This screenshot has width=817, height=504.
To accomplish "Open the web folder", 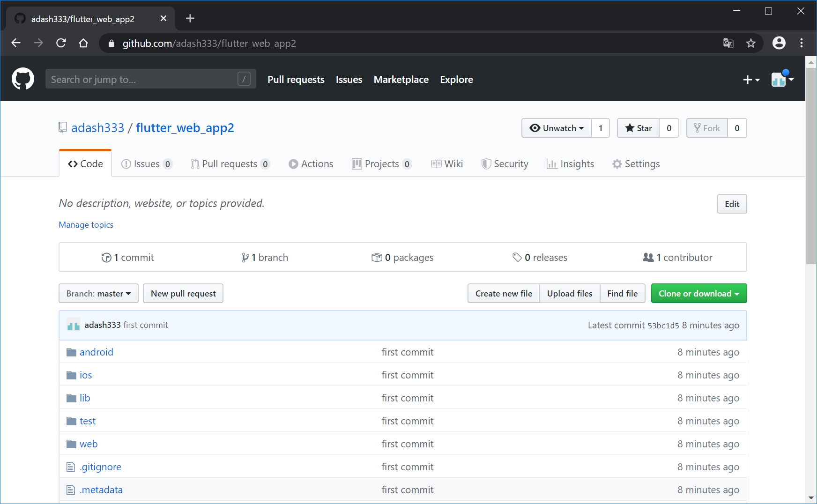I will point(89,444).
